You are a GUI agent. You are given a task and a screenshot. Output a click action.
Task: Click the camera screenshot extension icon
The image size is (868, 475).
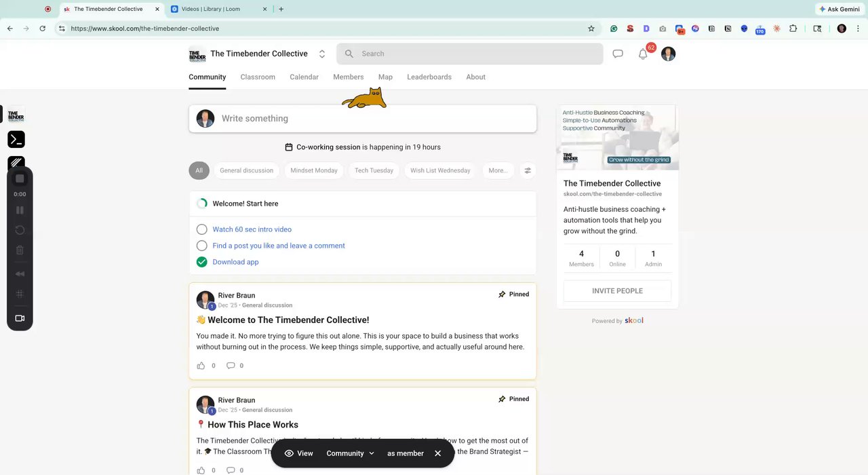point(663,28)
